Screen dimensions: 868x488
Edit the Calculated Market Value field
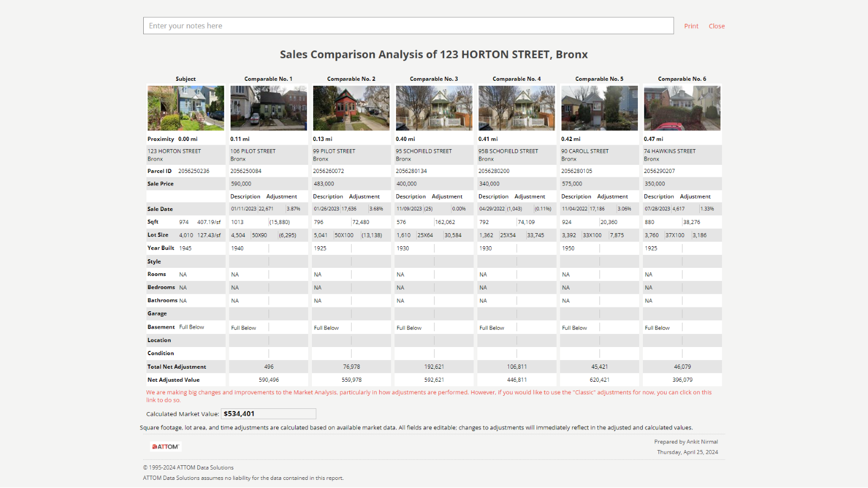pos(269,414)
